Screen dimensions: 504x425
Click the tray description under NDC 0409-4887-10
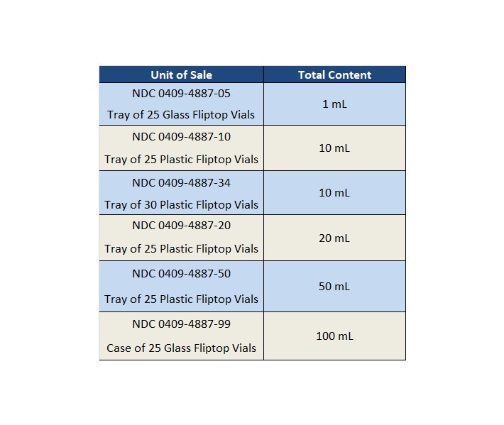pos(181,159)
